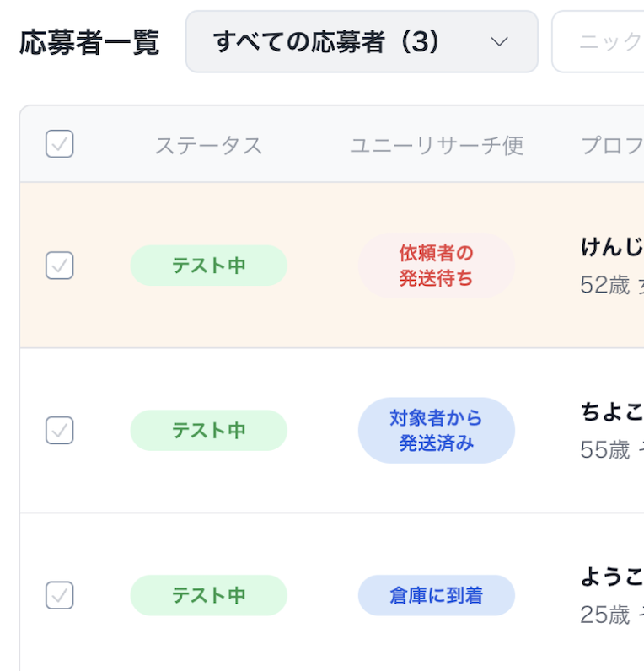Click the 対象者から発送済み shipping badge
This screenshot has height=671, width=644.
coord(437,430)
